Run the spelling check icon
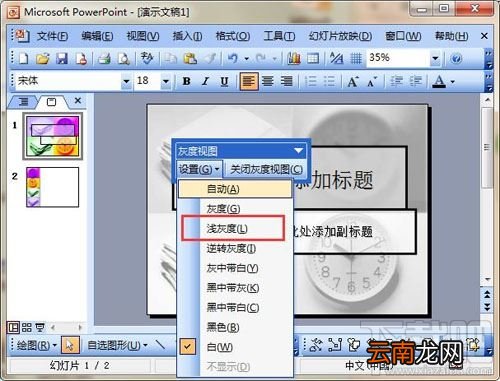 click(x=147, y=58)
